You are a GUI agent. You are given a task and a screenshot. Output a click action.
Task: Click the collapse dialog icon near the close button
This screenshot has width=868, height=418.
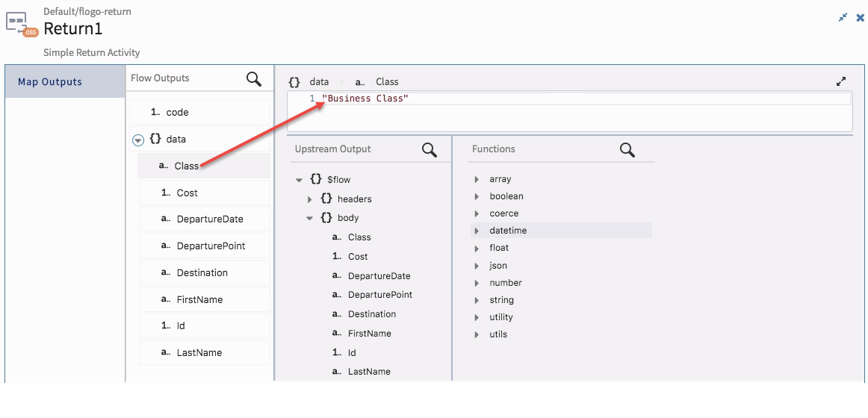pos(843,18)
